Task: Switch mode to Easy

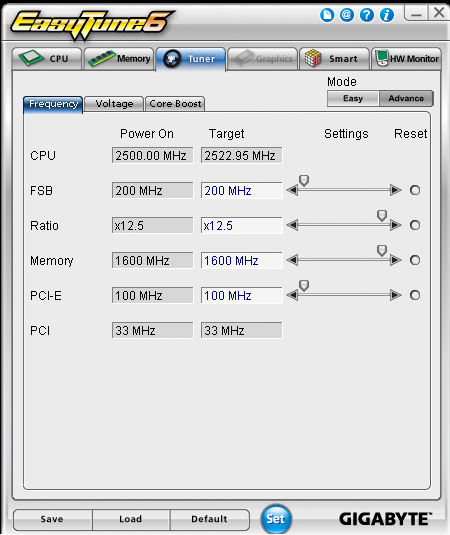Action: pos(353,99)
